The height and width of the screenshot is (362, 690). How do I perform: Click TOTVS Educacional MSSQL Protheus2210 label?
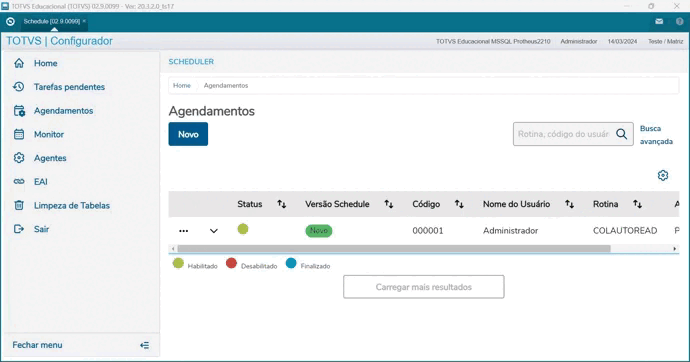[493, 41]
